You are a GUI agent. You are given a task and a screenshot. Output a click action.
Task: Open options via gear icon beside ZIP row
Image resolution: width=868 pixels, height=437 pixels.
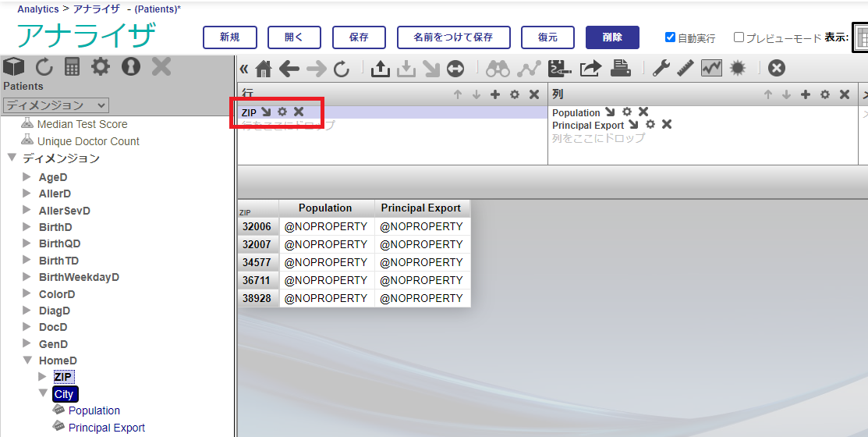pos(282,112)
